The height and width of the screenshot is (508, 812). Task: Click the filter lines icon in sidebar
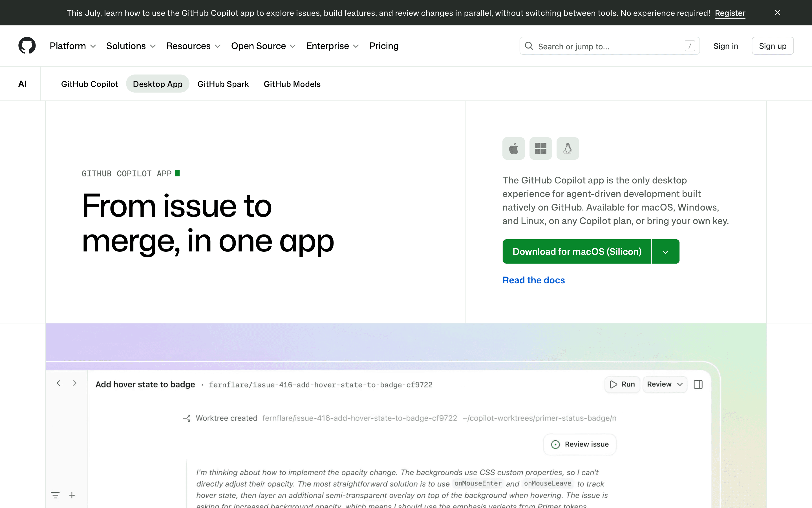[x=55, y=495]
